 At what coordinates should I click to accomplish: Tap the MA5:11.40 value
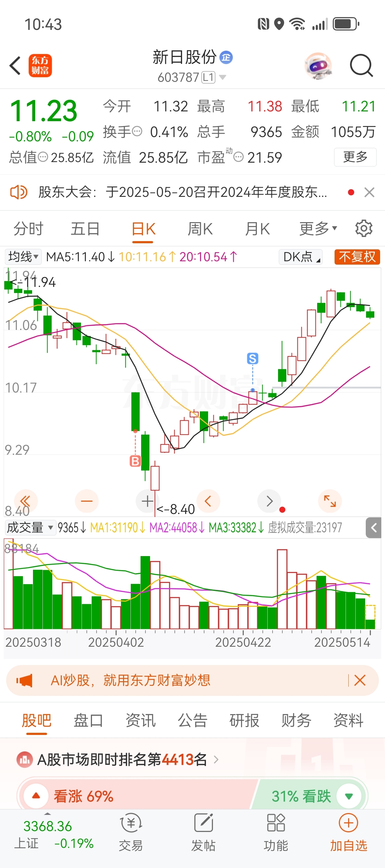(x=80, y=257)
